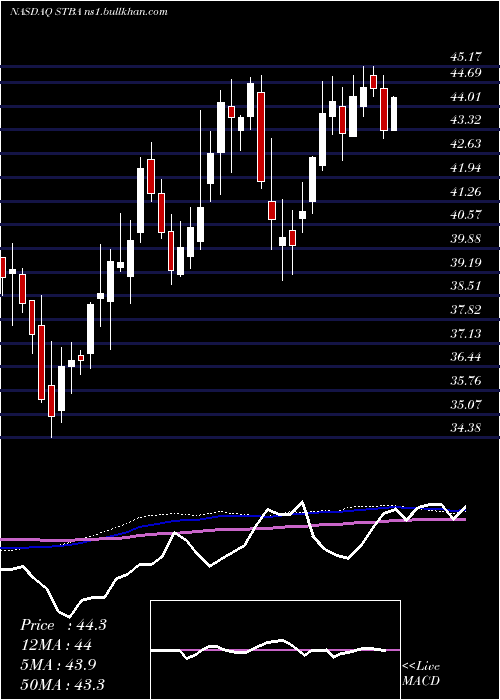Select the 41.26 price axis label
This screenshot has height=700, width=500.
click(465, 192)
